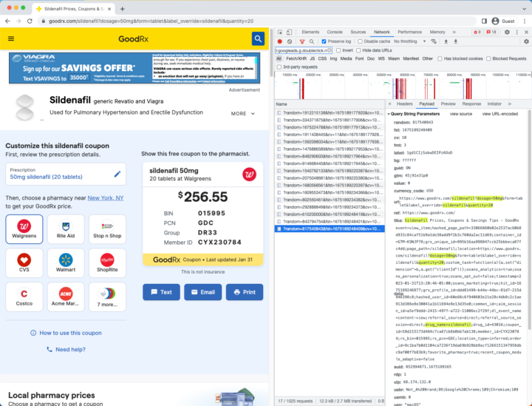
Task: Click the export HAR download arrow icon
Action: pyautogui.click(x=456, y=41)
